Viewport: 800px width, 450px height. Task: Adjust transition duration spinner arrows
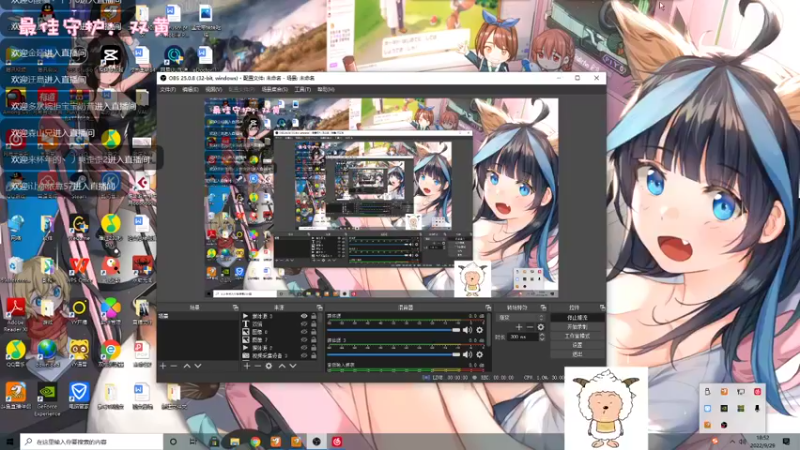pyautogui.click(x=542, y=337)
